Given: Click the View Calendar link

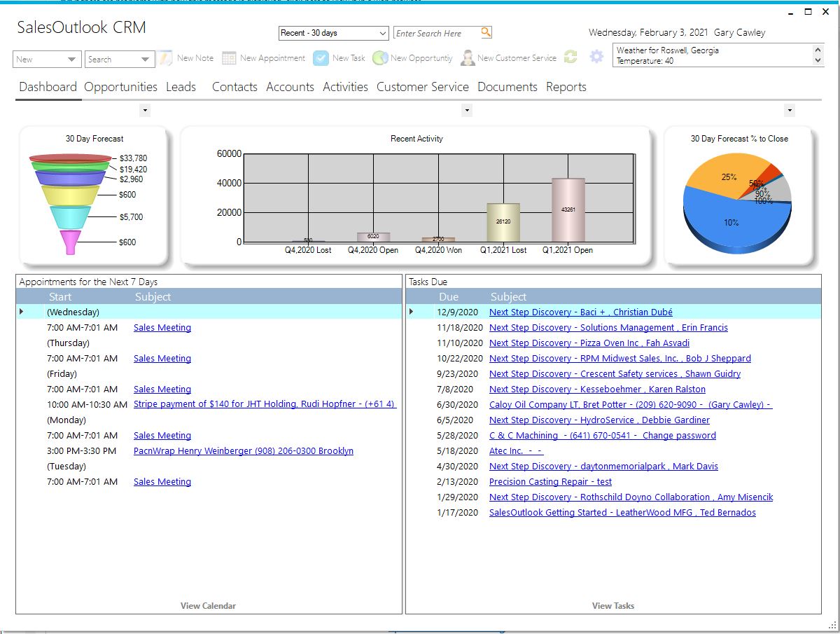Looking at the screenshot, I should tap(208, 605).
